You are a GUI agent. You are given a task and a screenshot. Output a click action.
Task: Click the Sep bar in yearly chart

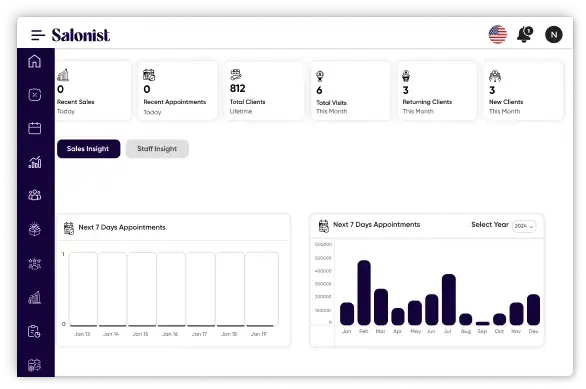482,323
